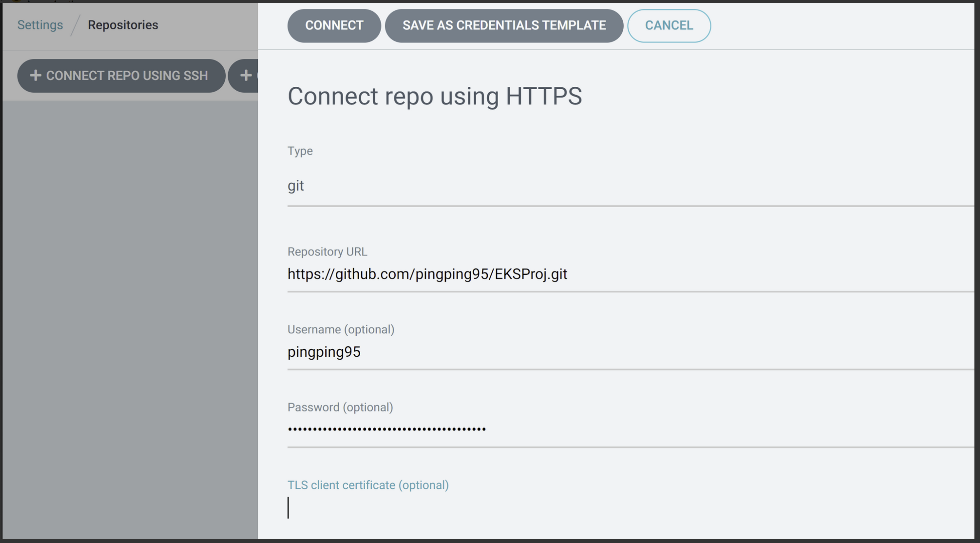Click the CONNECT REPO USING SSH label text

[x=127, y=75]
